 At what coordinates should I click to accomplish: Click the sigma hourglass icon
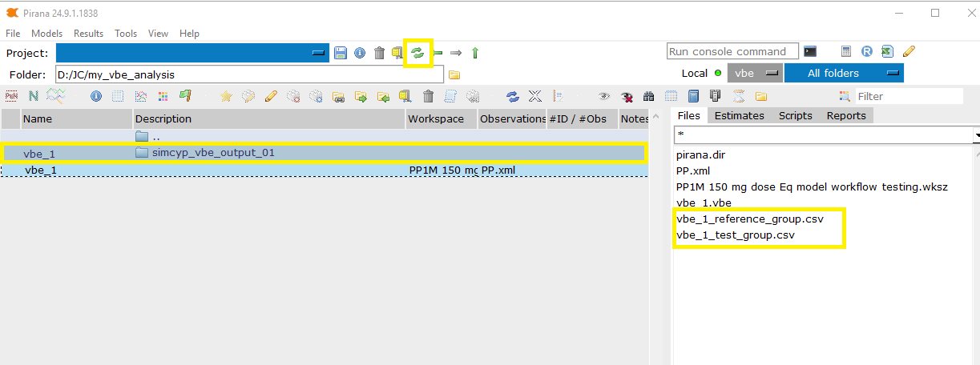[739, 96]
